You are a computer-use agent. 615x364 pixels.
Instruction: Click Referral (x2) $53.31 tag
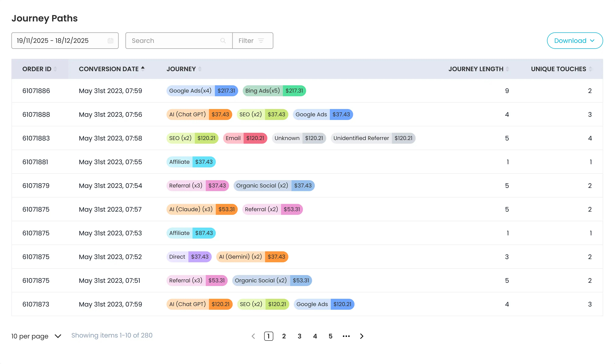(273, 210)
